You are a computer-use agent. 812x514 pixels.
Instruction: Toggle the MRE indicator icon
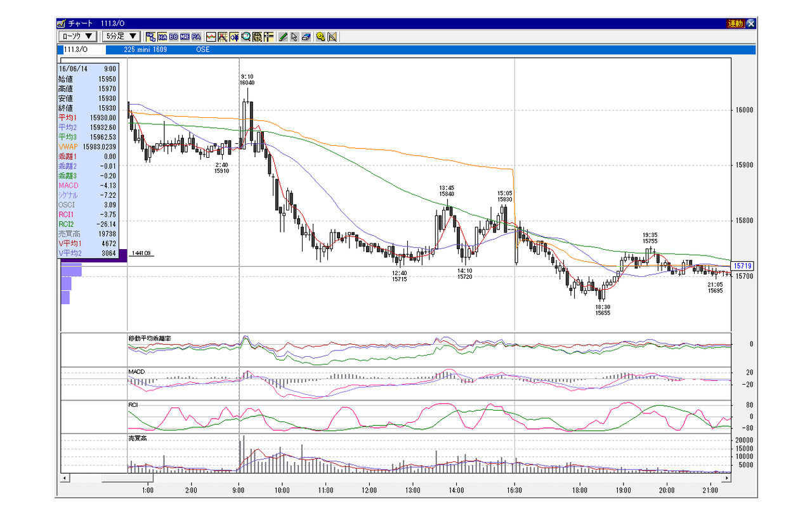tap(185, 36)
